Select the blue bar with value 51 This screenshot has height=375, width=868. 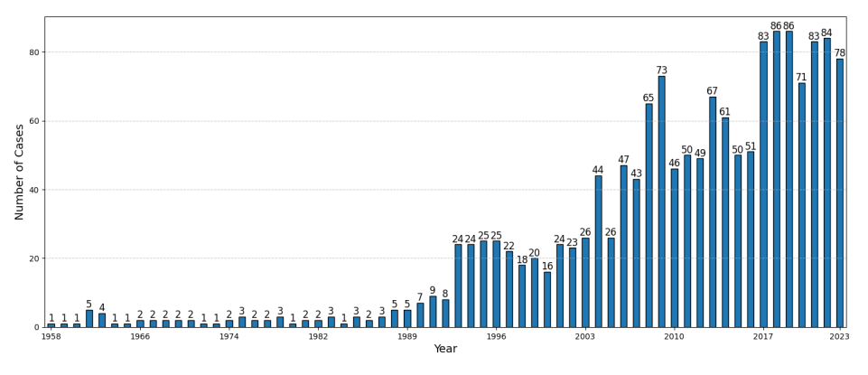tap(751, 239)
